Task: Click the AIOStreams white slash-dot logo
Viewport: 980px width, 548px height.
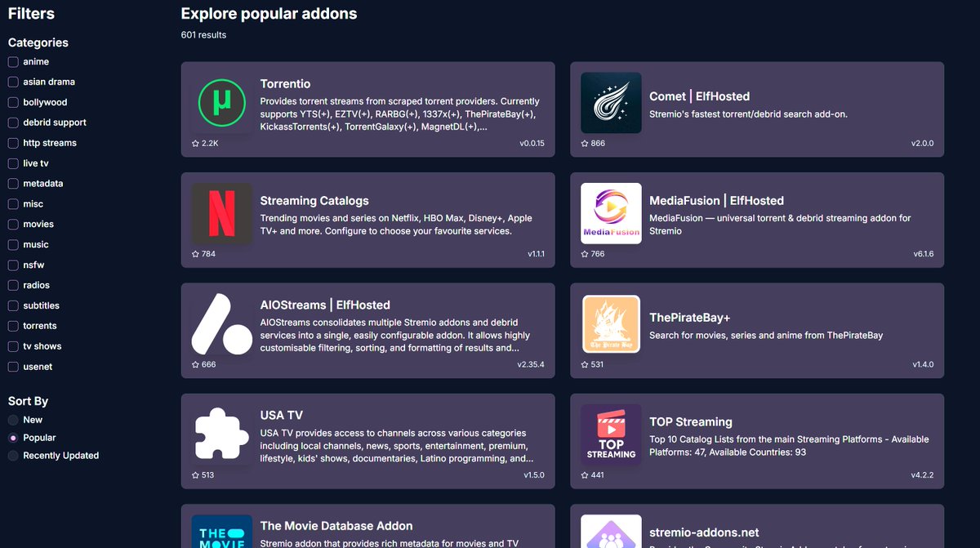Action: [222, 323]
